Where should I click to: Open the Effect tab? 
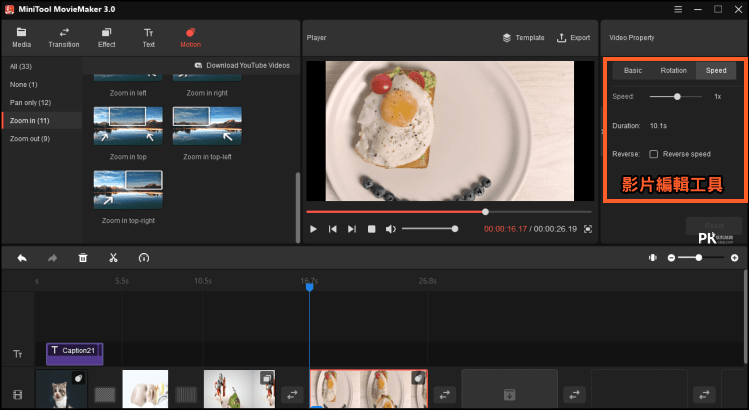click(x=107, y=38)
